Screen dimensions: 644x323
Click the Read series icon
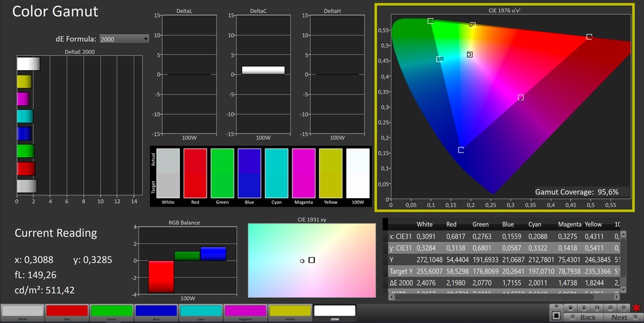[x=597, y=308]
